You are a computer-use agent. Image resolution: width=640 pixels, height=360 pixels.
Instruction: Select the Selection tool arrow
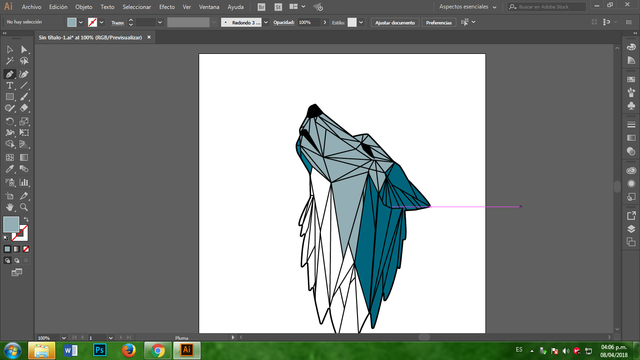pyautogui.click(x=9, y=49)
